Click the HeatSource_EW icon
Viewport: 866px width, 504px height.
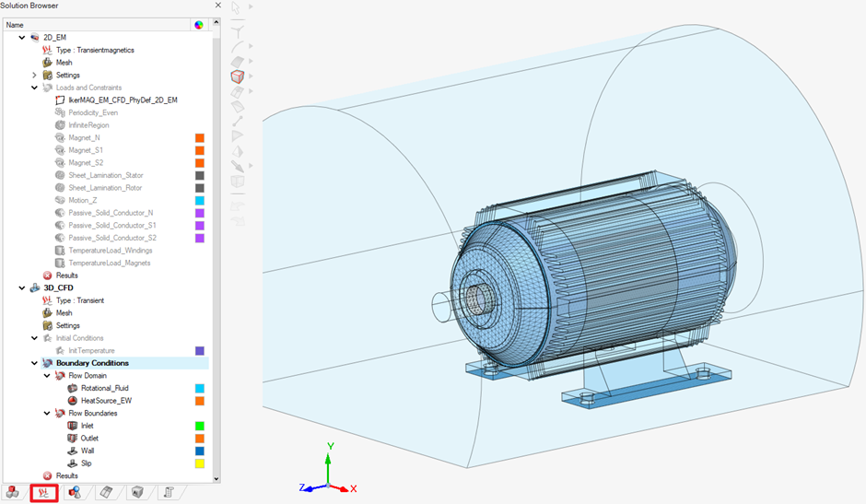point(73,401)
